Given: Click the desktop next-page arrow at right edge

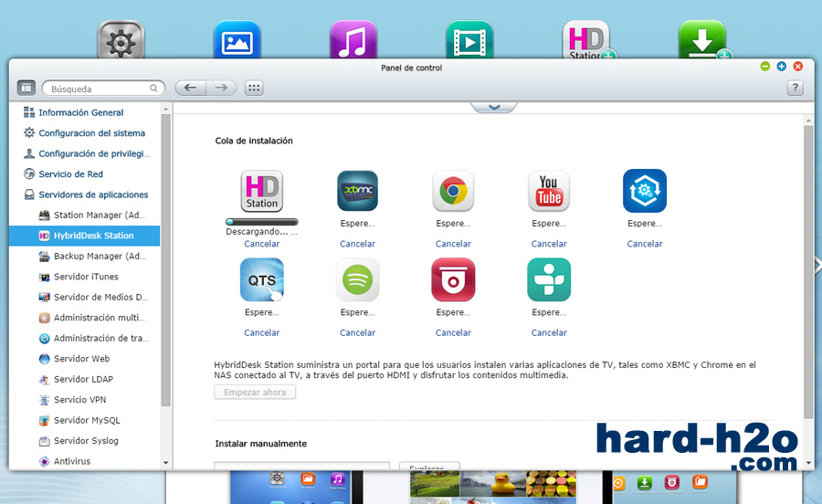Looking at the screenshot, I should tap(817, 265).
